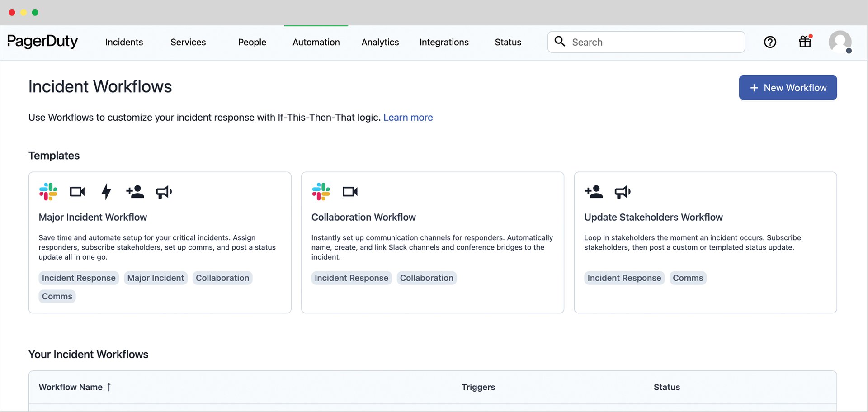Sort by Workflow Name column header
The image size is (868, 412).
point(71,387)
